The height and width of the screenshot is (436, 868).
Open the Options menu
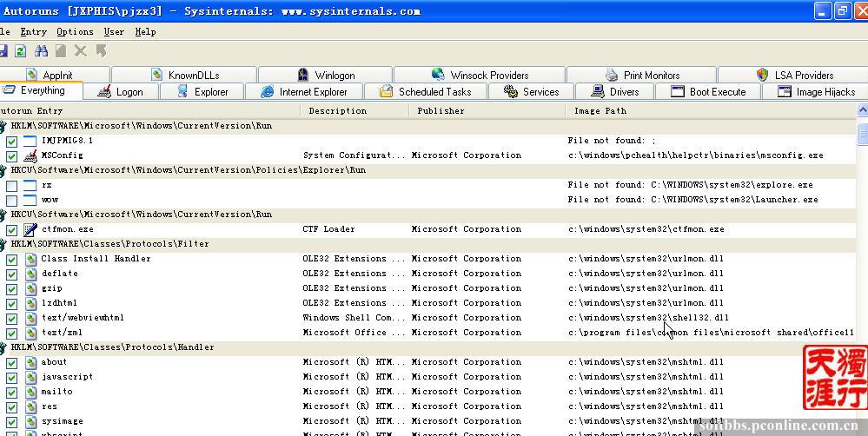pos(75,31)
